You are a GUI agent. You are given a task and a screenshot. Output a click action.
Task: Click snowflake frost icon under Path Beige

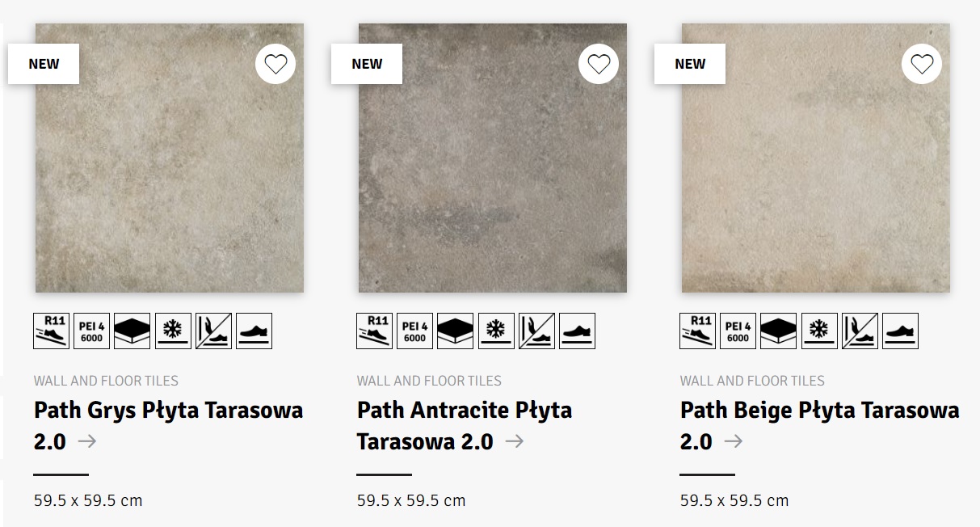tap(818, 331)
